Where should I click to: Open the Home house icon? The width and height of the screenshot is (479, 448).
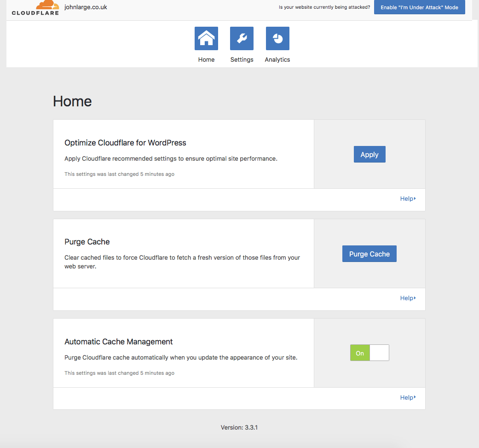[206, 39]
